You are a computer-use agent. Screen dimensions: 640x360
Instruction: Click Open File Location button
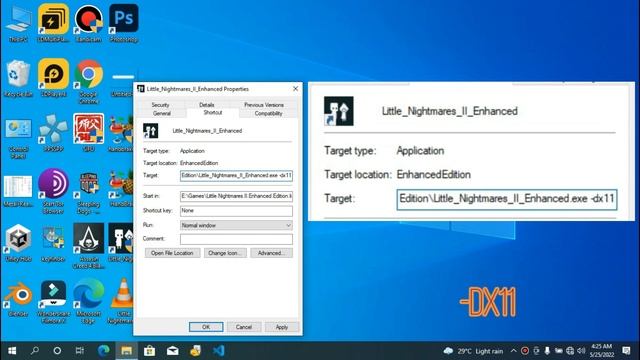tap(172, 253)
